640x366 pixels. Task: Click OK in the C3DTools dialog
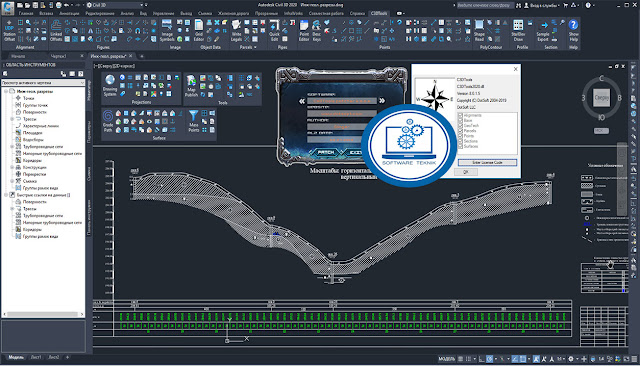coord(466,172)
